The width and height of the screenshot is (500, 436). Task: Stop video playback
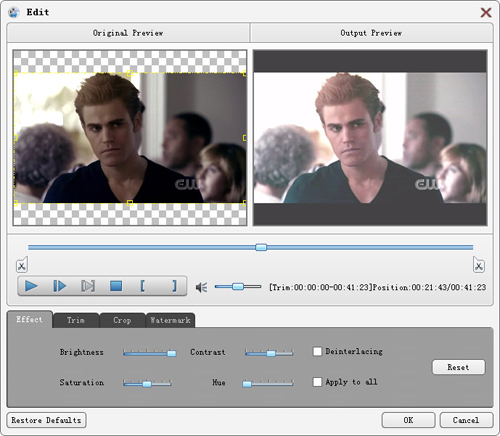tap(116, 286)
